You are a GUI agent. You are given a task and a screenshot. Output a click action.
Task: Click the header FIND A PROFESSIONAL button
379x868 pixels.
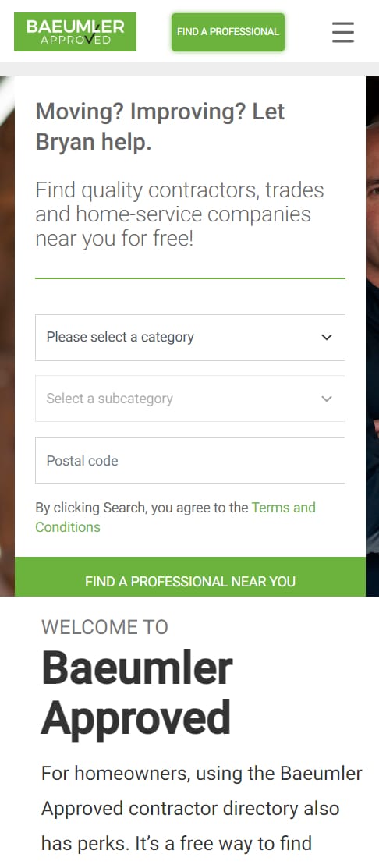pos(228,32)
